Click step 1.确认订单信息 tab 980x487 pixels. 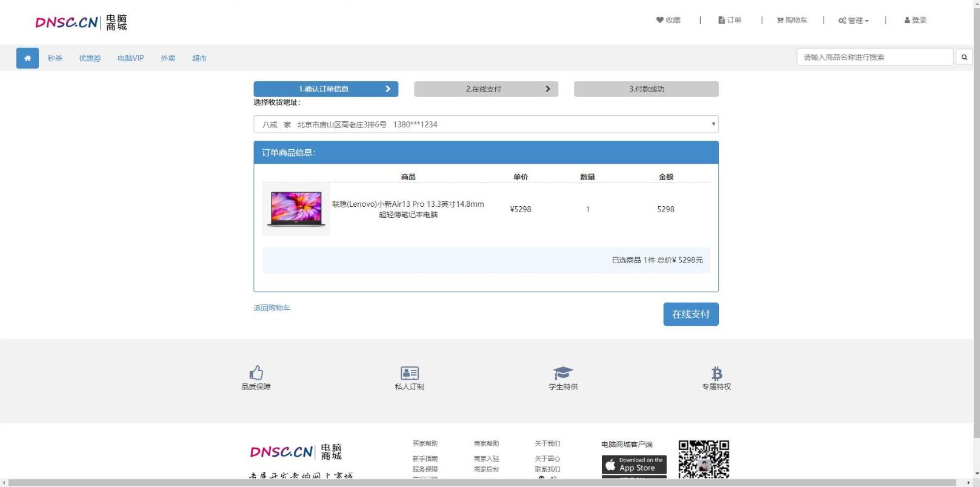click(x=326, y=89)
